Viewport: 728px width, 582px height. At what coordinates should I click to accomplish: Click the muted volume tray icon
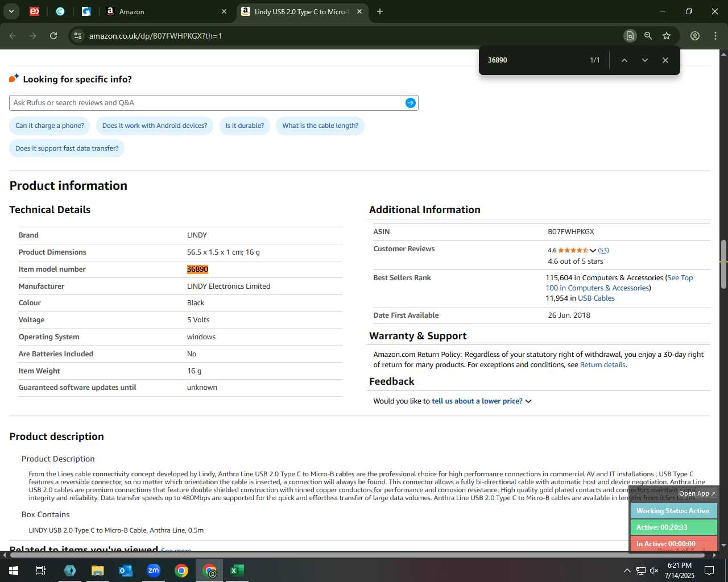[654, 571]
